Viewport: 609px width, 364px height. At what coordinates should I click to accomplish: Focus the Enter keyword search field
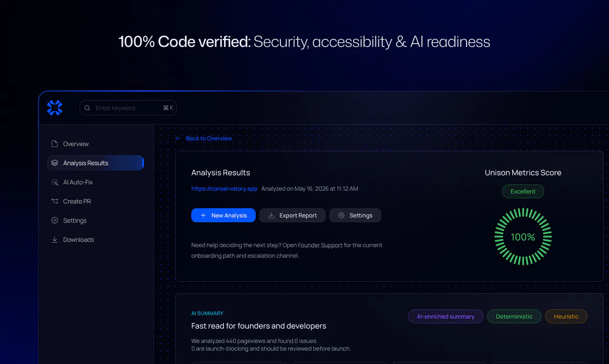pos(128,108)
